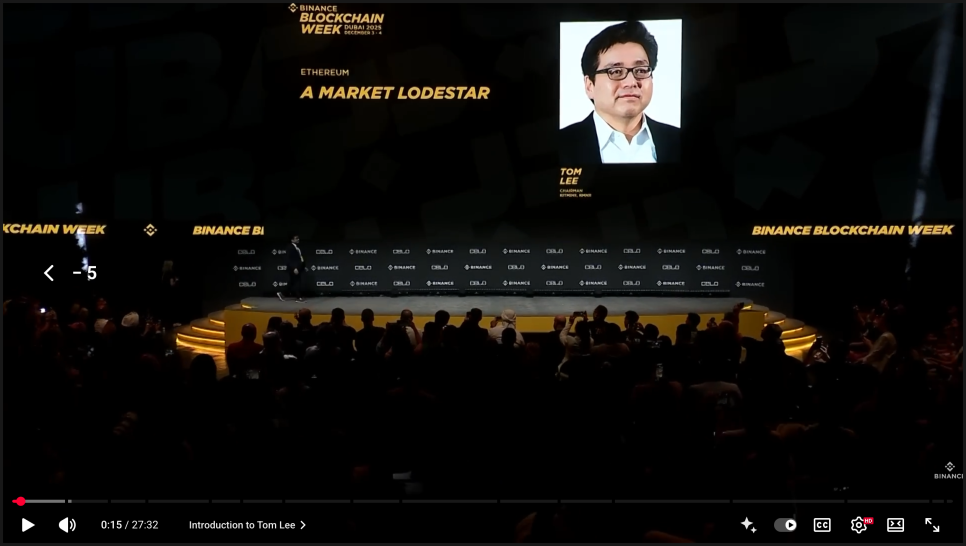
Task: Click the Binance watermark logo
Action: (949, 471)
